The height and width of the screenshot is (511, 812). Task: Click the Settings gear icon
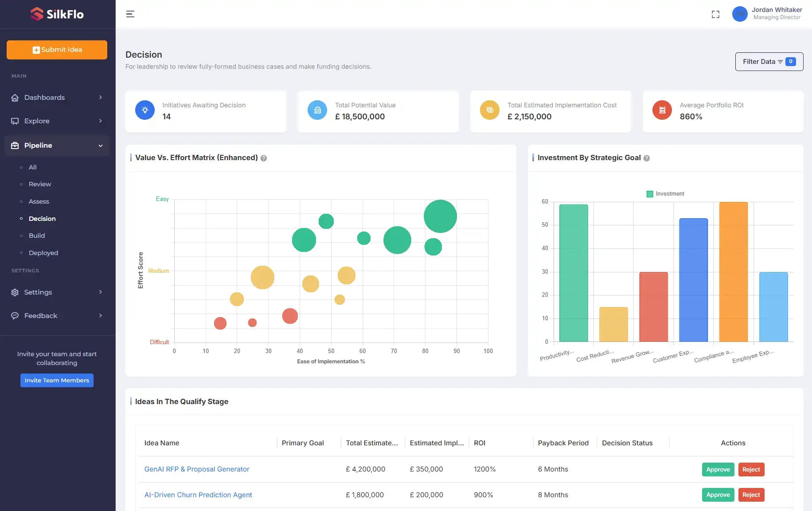click(x=15, y=292)
